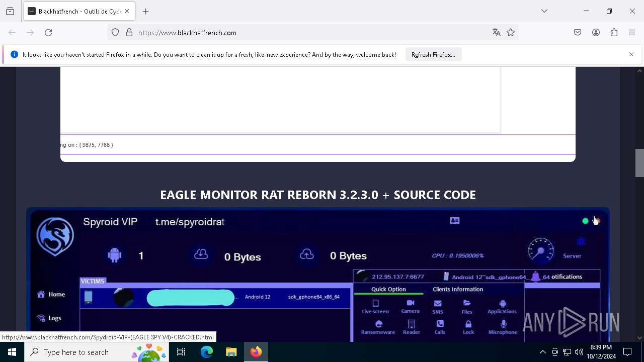Viewport: 644px width, 362px height.
Task: Open Save to Pocket icon
Action: 578,33
